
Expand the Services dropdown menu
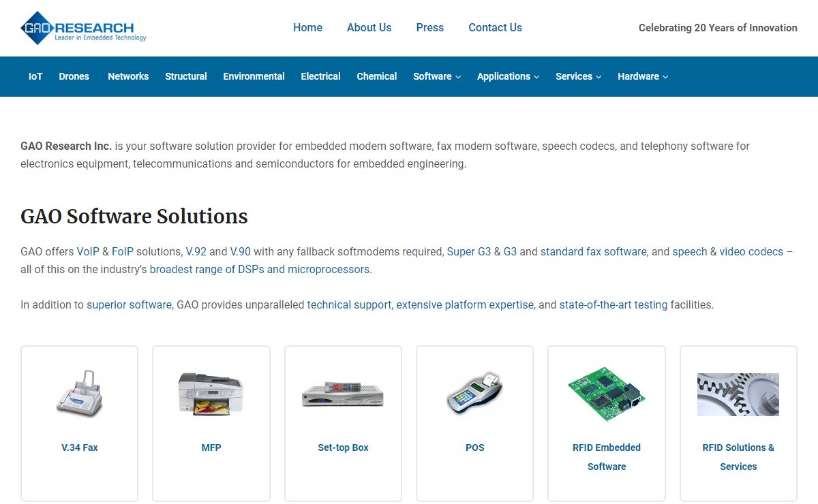coord(578,76)
